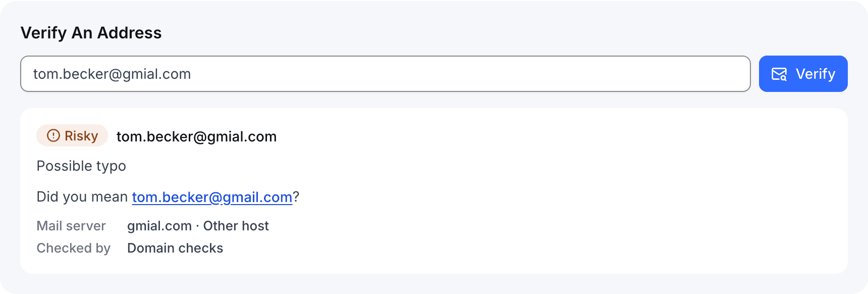Click the warning circle icon beside Risky

click(53, 135)
